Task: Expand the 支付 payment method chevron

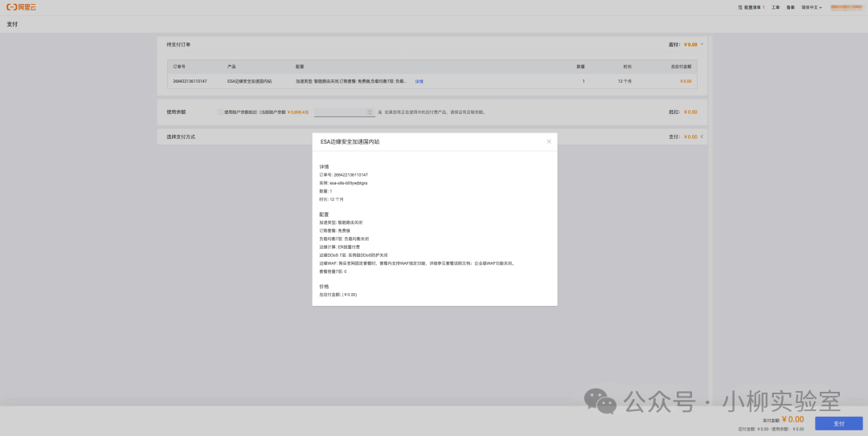Action: pos(702,137)
